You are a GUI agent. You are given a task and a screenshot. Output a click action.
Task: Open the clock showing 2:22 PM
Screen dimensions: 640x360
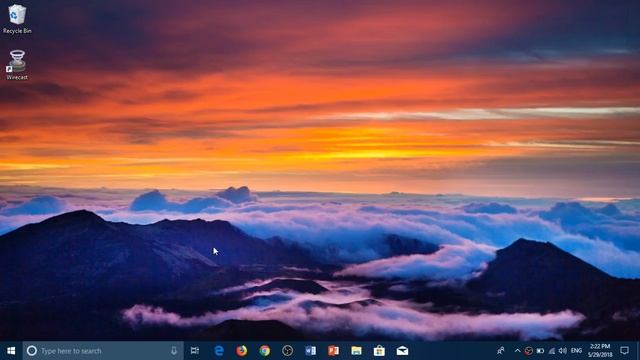coord(600,351)
